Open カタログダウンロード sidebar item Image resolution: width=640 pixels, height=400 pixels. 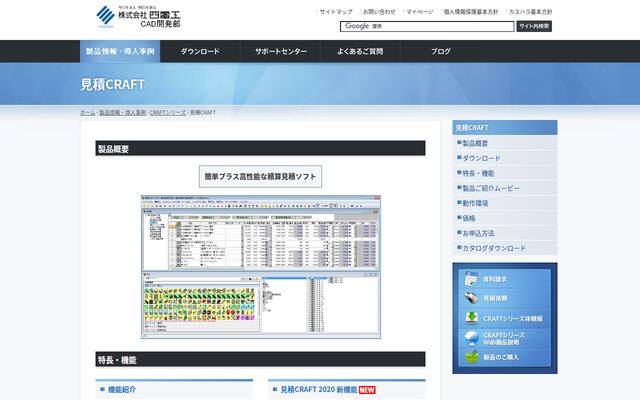504,248
